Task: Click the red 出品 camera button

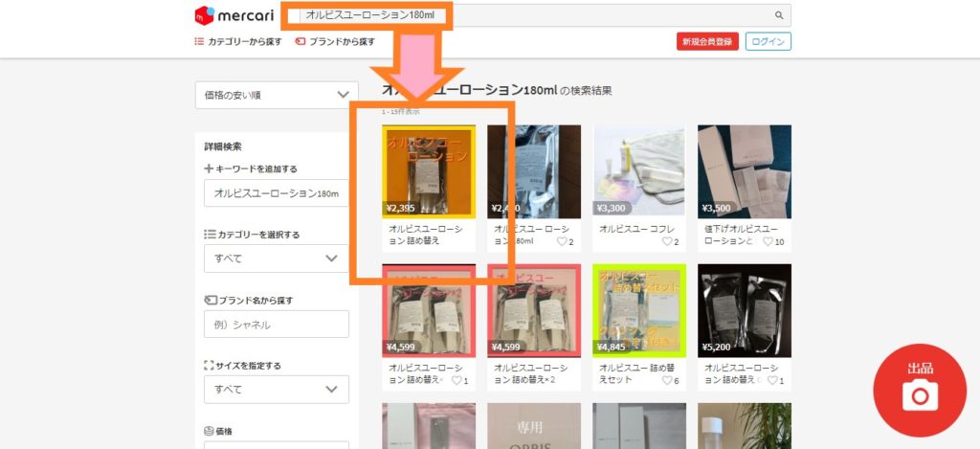Action: [x=920, y=391]
